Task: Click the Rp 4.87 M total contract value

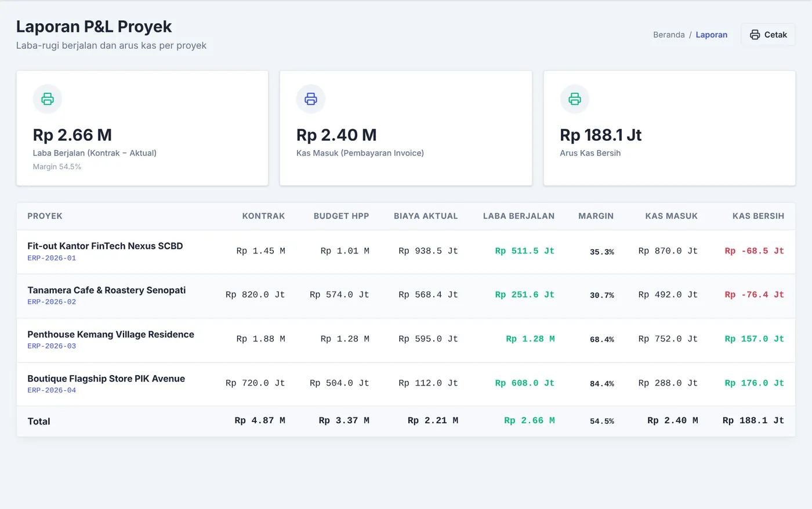Action: tap(260, 421)
